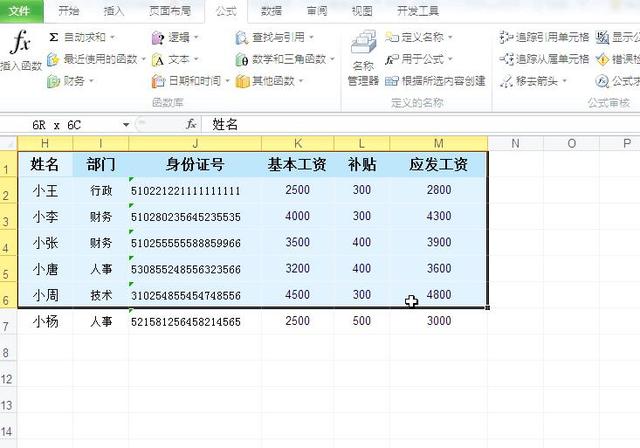Click the Define Name (定义名称) icon
This screenshot has height=448, width=640.
(x=392, y=38)
